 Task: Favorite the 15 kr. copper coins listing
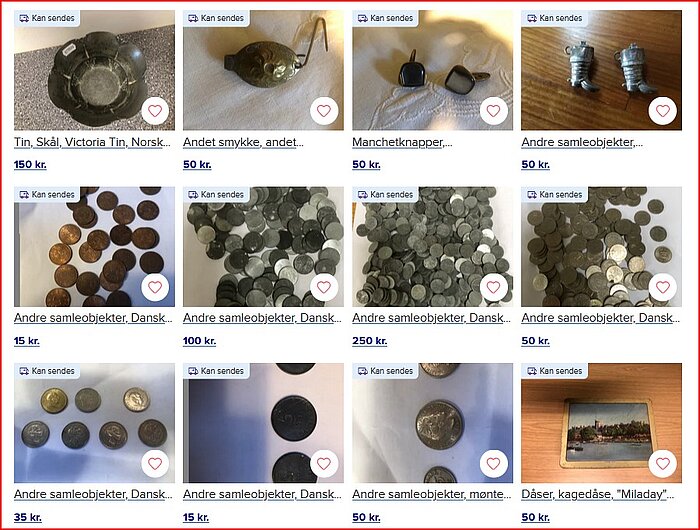click(155, 287)
